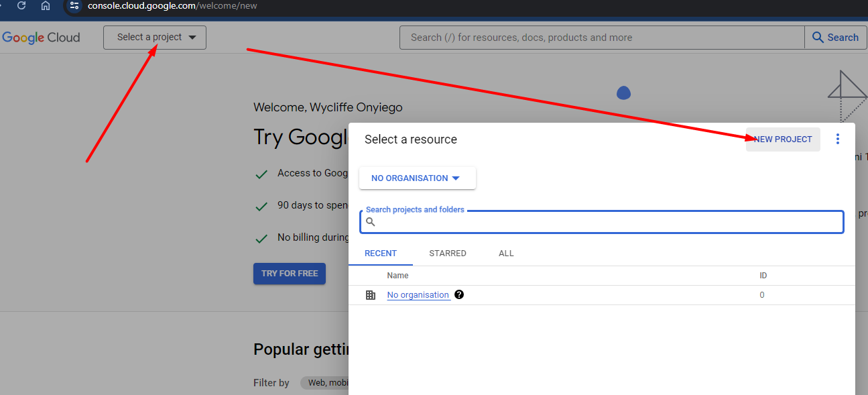Click the 'Welcome, Wycliffe Onyiego' greeting text
This screenshot has height=395, width=868.
point(328,107)
